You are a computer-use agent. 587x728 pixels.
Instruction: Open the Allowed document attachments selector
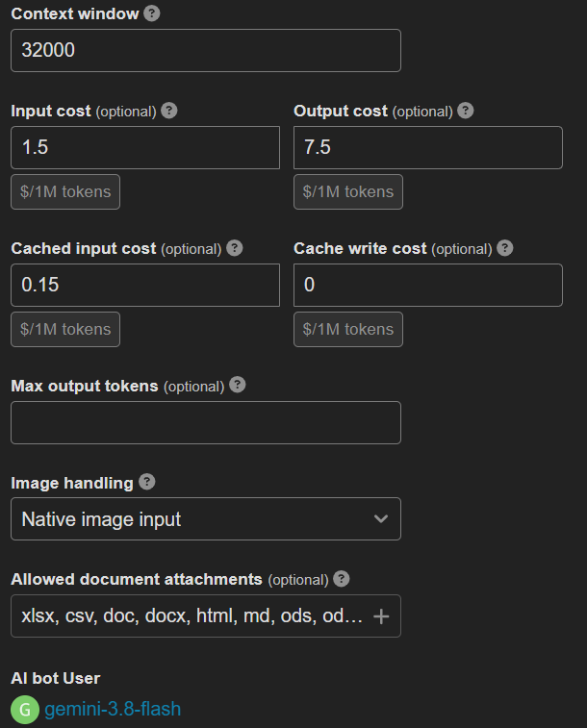(206, 616)
